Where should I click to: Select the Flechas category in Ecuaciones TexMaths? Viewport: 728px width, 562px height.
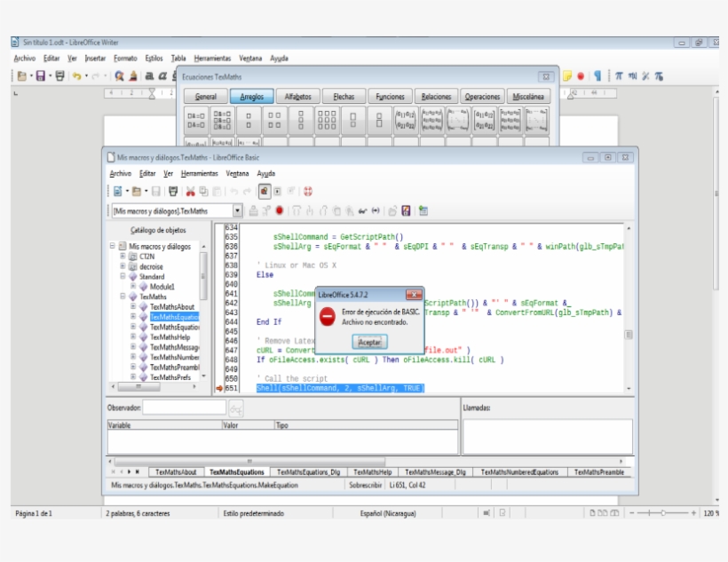(x=344, y=97)
